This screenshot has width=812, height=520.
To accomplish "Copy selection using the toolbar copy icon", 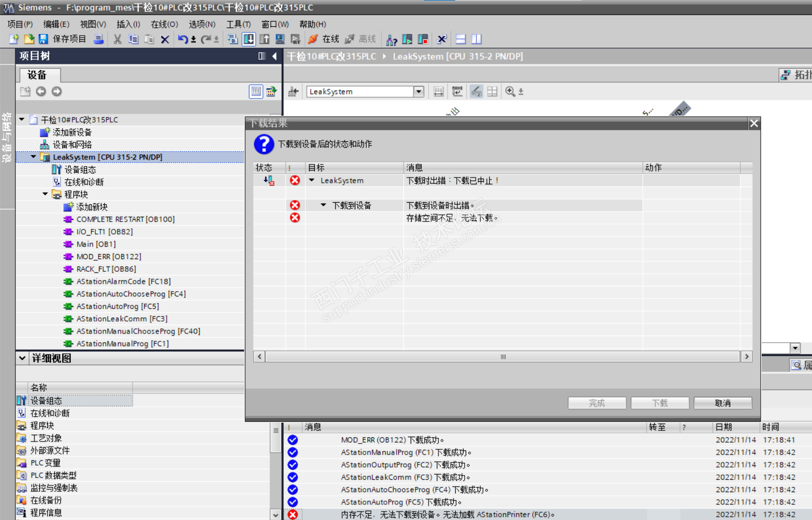I will 133,39.
